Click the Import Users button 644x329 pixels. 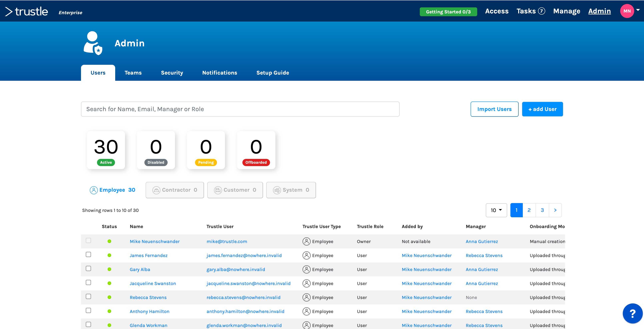(494, 109)
